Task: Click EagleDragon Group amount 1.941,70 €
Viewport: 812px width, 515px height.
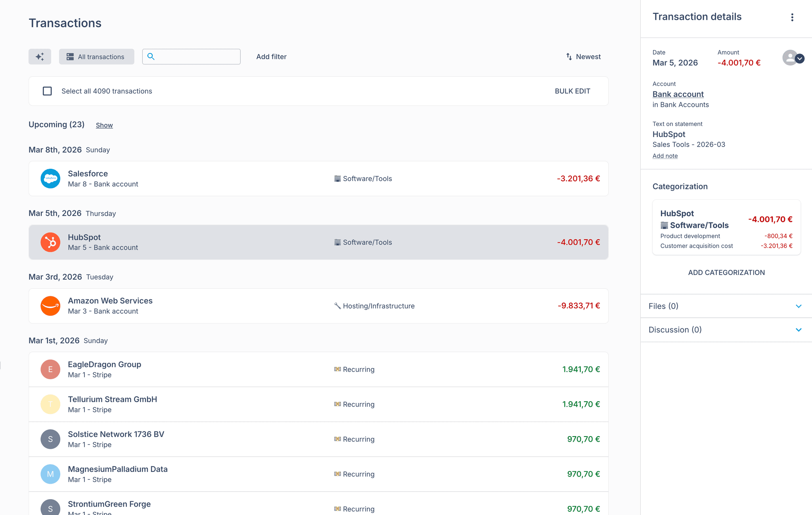Action: point(581,369)
